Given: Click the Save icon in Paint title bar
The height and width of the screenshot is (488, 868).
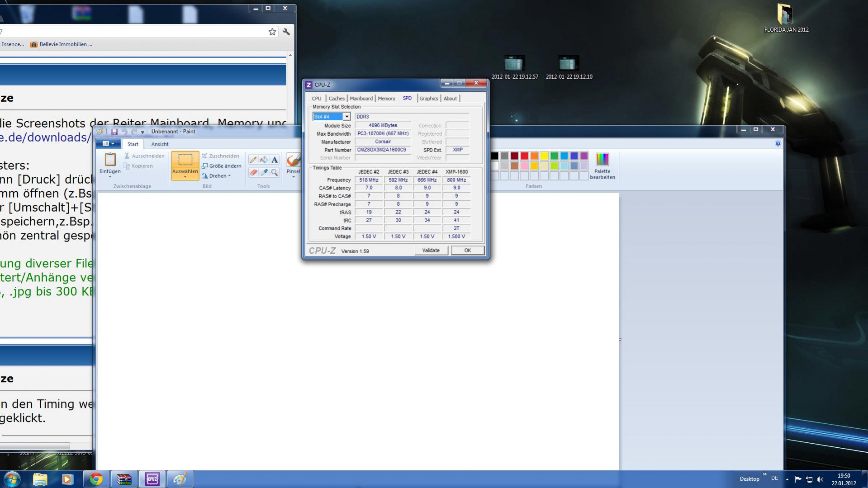Looking at the screenshot, I should coord(114,132).
